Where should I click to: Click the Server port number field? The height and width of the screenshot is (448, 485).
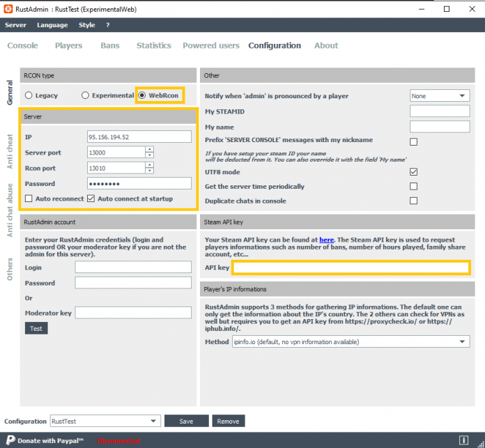(x=116, y=152)
